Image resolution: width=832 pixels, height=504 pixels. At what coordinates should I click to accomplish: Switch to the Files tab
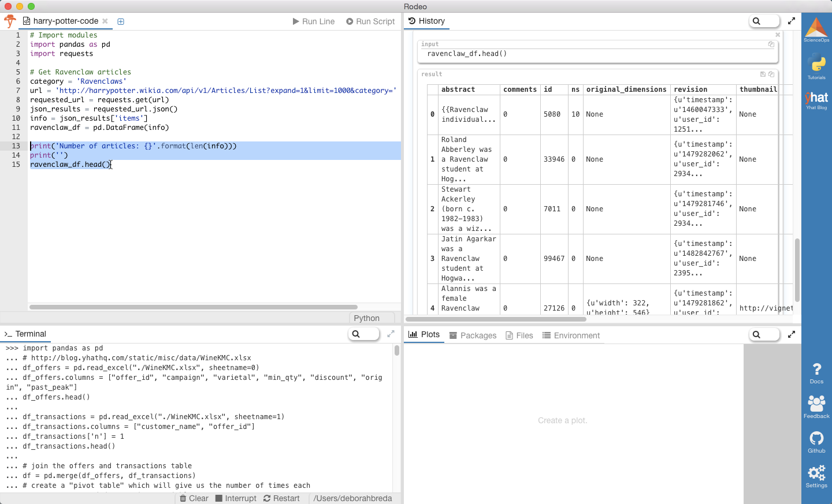tap(519, 335)
